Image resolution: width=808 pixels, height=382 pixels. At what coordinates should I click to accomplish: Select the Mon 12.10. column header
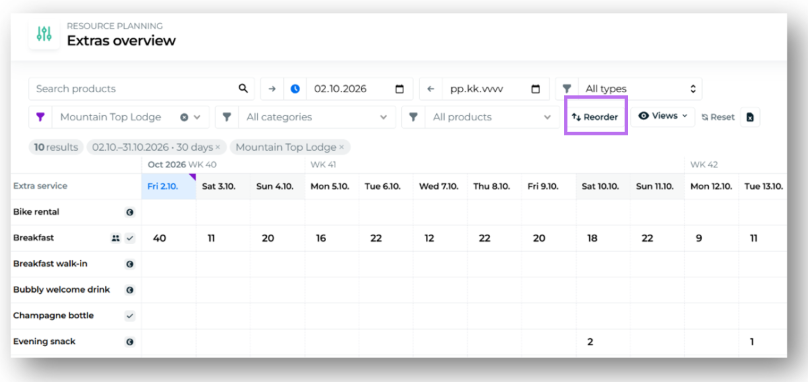pyautogui.click(x=712, y=186)
